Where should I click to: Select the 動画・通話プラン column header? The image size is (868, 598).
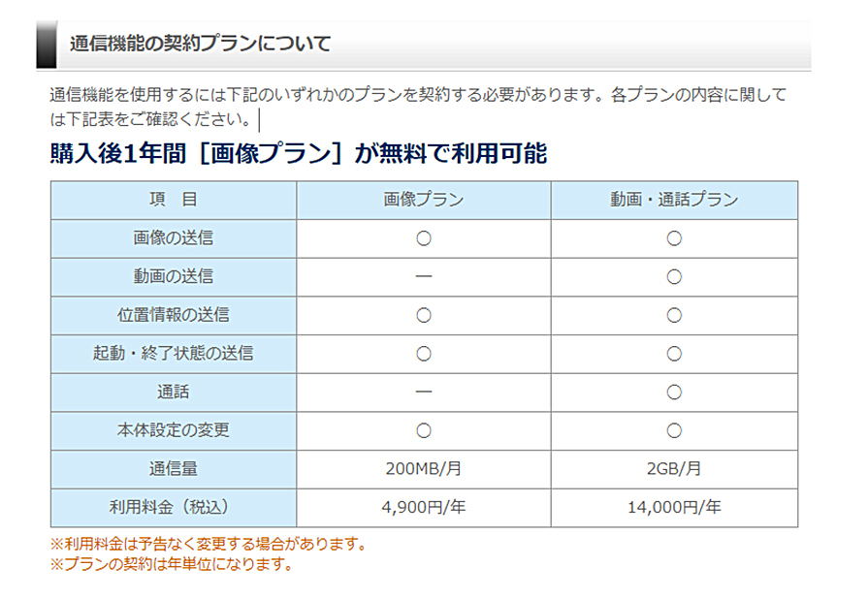[x=674, y=201]
